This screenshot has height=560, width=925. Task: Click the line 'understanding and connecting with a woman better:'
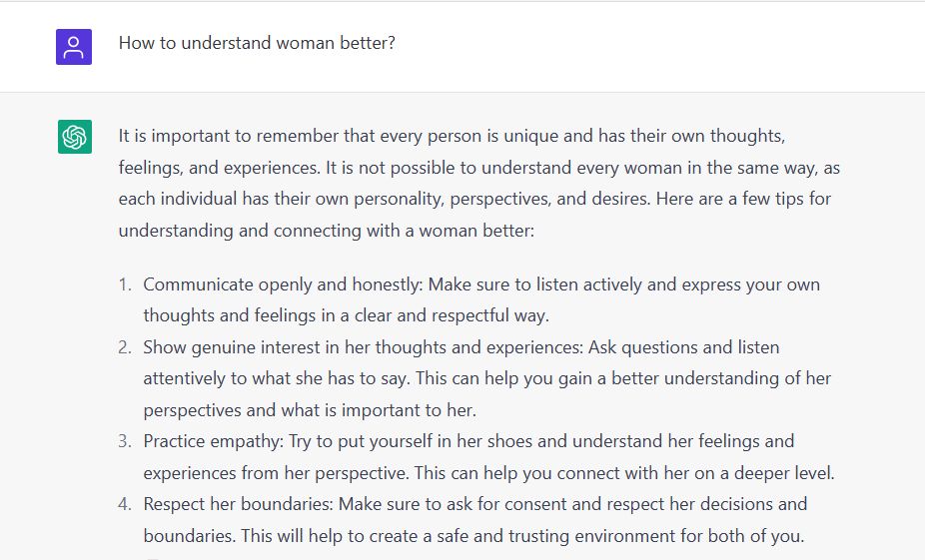(x=327, y=231)
